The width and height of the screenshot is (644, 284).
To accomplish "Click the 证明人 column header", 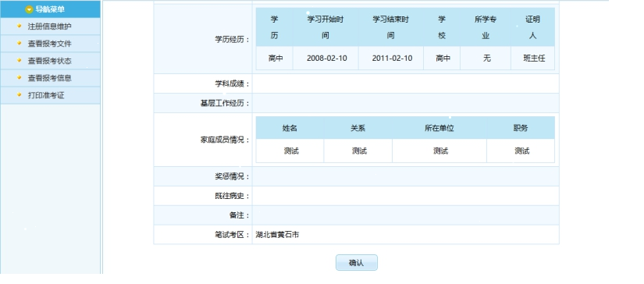I will pos(532,27).
